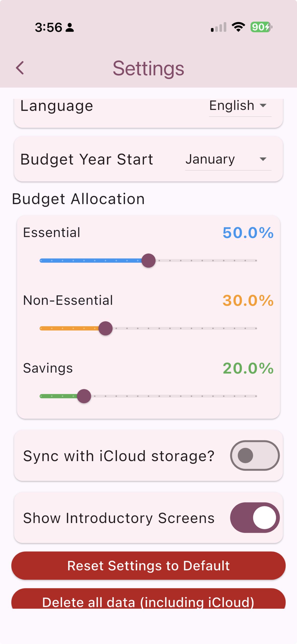Click the Budget Year Start label

click(x=87, y=159)
